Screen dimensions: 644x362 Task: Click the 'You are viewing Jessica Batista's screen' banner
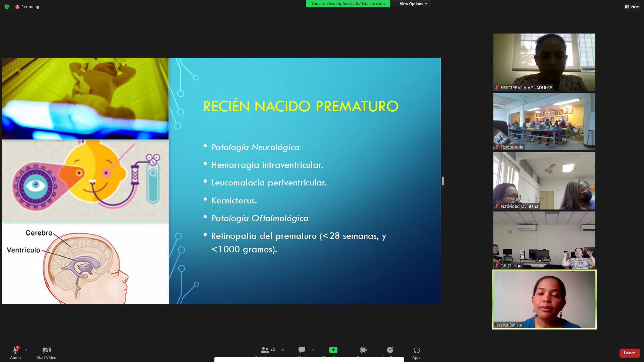point(348,4)
